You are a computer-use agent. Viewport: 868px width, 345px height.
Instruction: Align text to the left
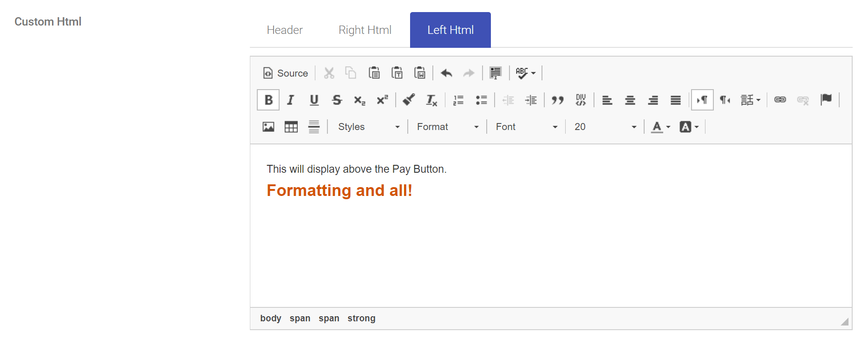click(x=607, y=100)
